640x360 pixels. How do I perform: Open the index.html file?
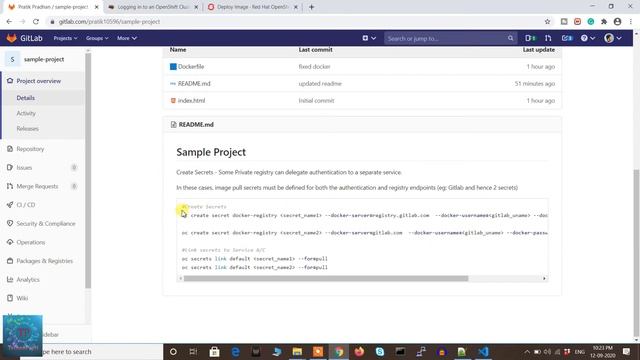191,100
